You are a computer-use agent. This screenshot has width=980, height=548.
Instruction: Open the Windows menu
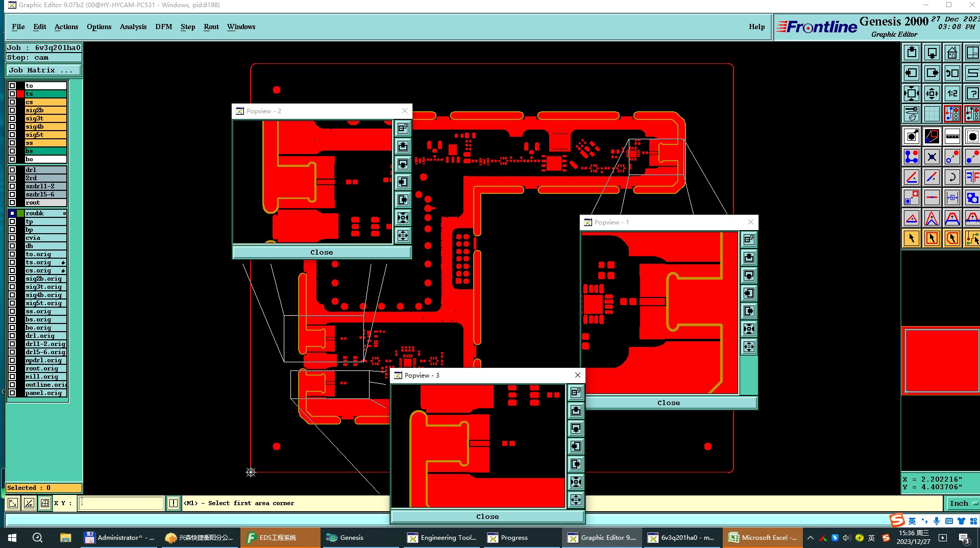[x=241, y=27]
